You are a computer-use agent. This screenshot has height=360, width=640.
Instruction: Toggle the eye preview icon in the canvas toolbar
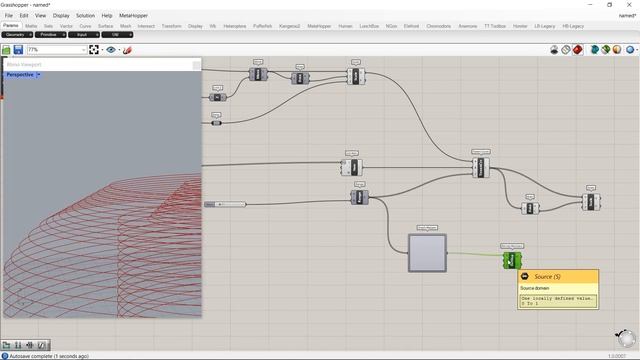coord(111,50)
